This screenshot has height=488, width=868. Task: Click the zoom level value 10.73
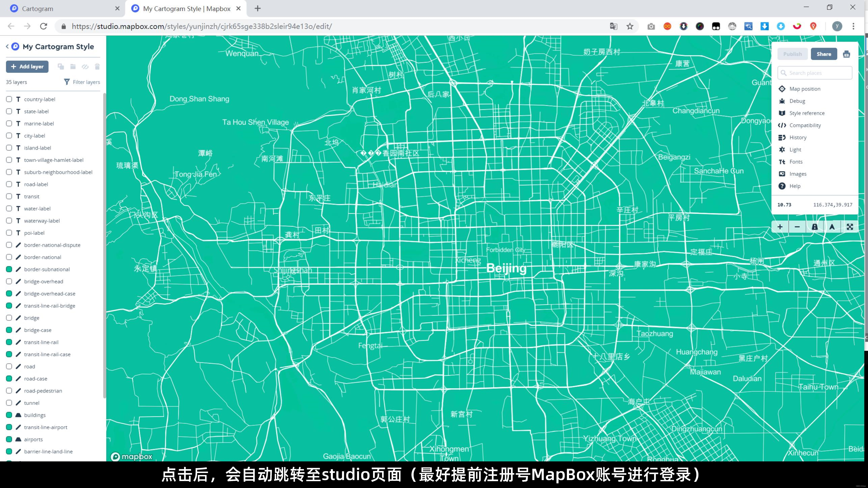pyautogui.click(x=784, y=205)
